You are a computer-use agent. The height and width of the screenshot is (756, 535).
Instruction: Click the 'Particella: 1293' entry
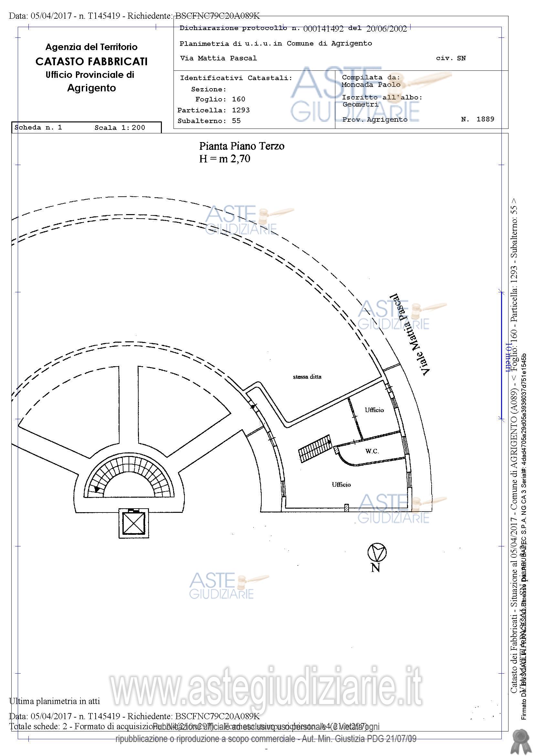pos(214,110)
